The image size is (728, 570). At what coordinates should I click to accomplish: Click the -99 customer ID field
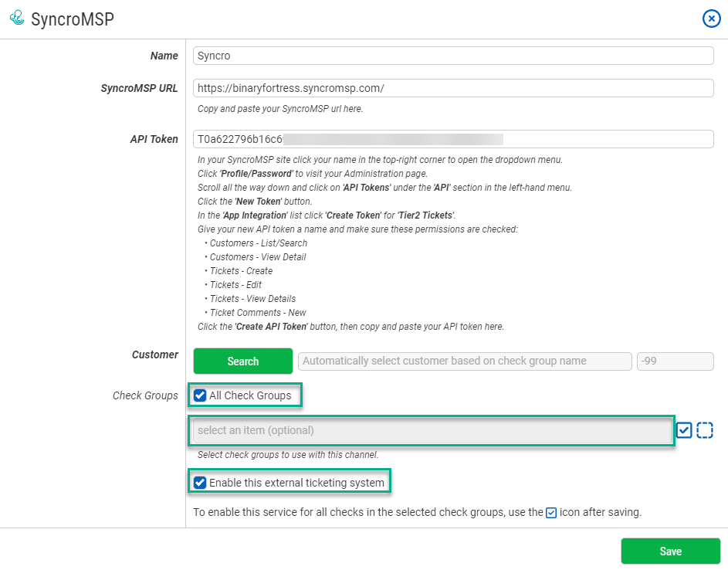point(675,361)
